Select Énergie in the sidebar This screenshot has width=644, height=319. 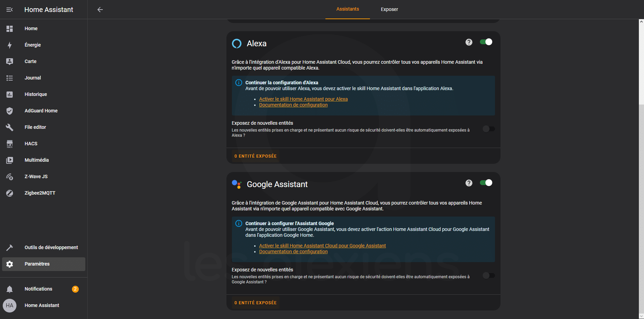click(44, 45)
